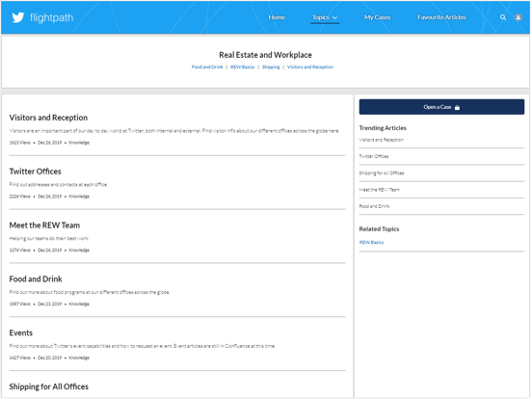Image resolution: width=532 pixels, height=399 pixels.
Task: Click the Related Topics heading
Action: click(x=379, y=229)
